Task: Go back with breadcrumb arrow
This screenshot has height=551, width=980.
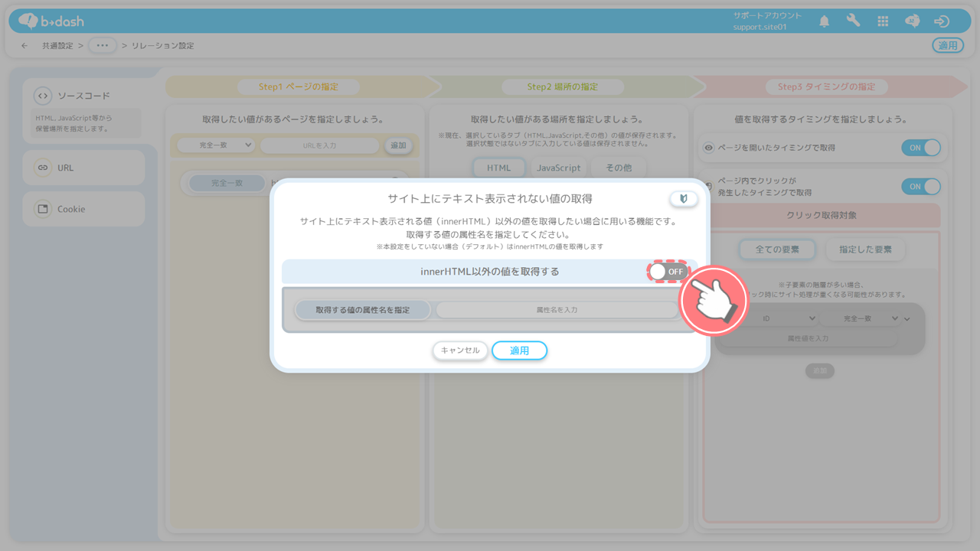Action: pos(24,46)
